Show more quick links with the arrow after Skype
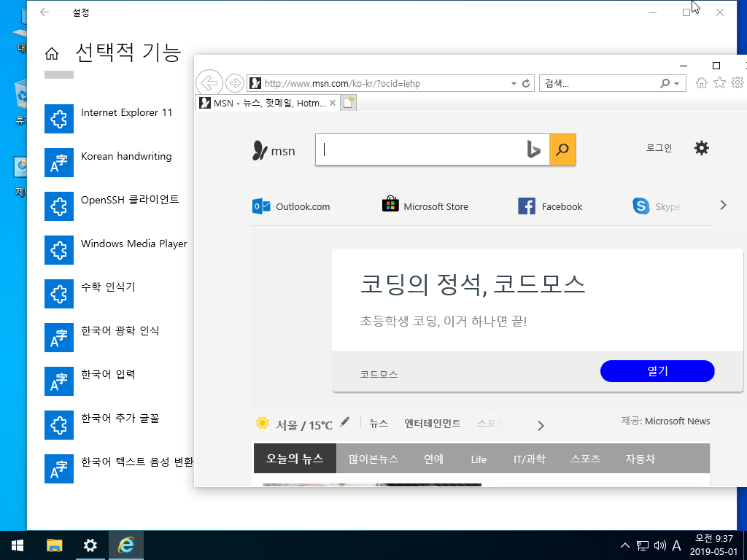 723,205
